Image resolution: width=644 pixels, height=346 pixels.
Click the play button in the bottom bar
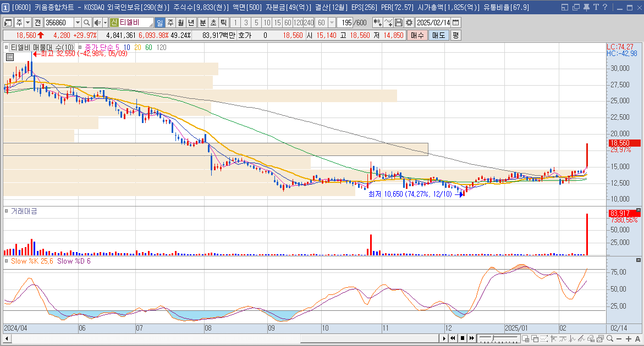coord(444,338)
